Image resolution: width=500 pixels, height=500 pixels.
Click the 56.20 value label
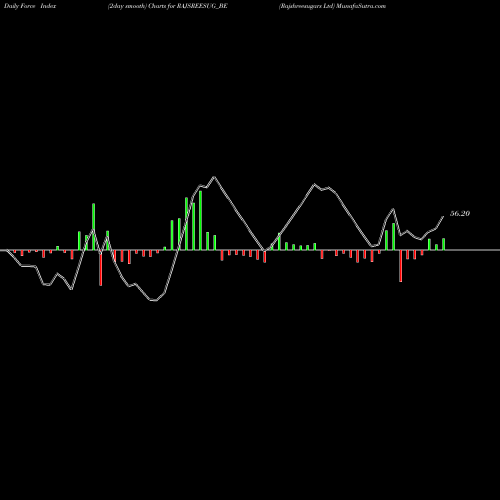click(460, 214)
